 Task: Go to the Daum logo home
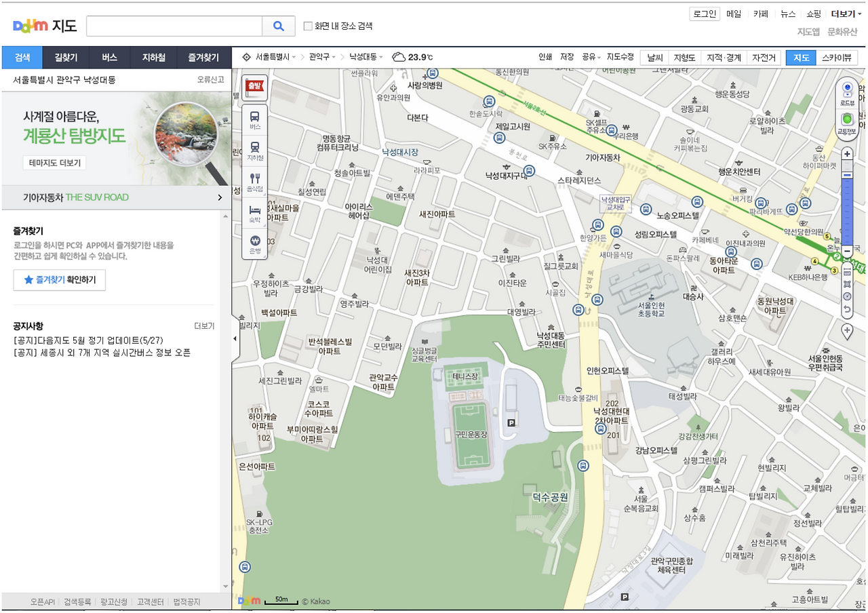[31, 26]
